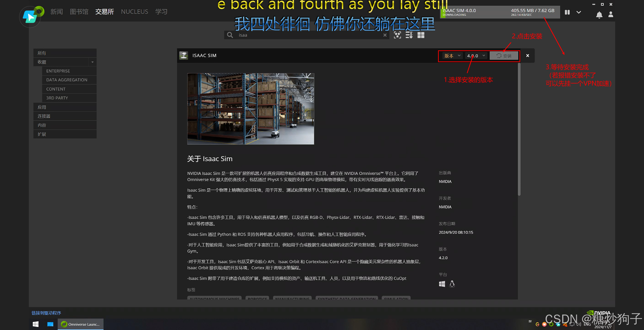Open the user account icon

coord(611,14)
